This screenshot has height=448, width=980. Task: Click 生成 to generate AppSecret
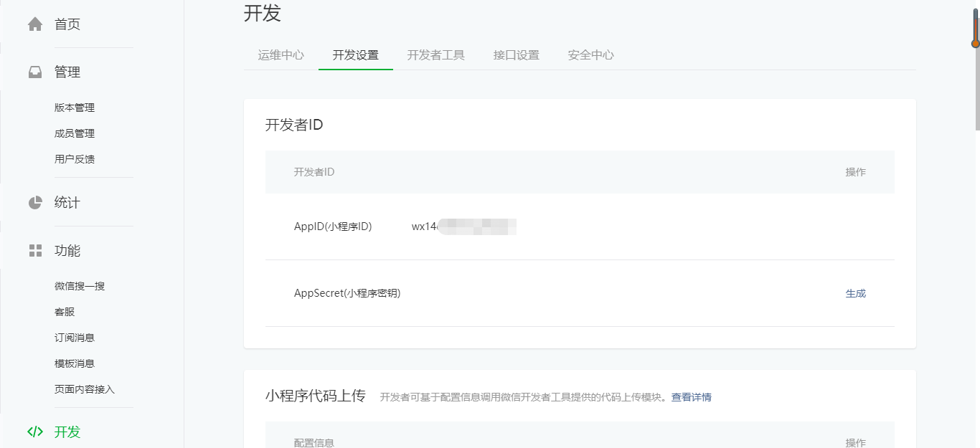(x=855, y=293)
